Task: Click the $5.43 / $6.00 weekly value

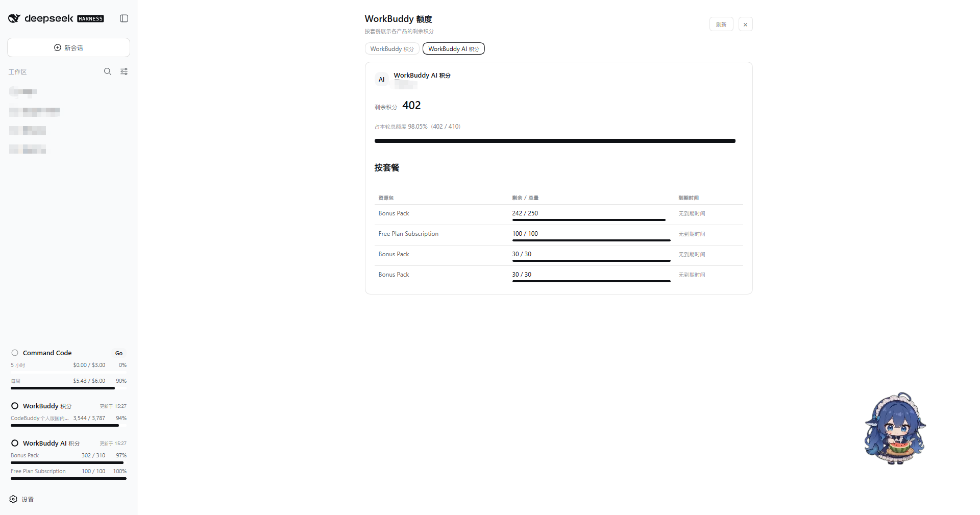Action: point(89,381)
